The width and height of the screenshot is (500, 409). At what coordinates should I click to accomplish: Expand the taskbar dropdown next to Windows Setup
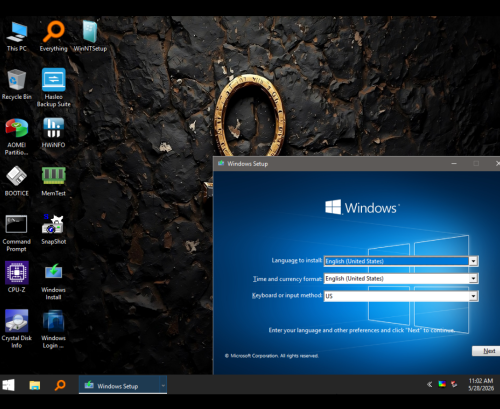tap(163, 385)
